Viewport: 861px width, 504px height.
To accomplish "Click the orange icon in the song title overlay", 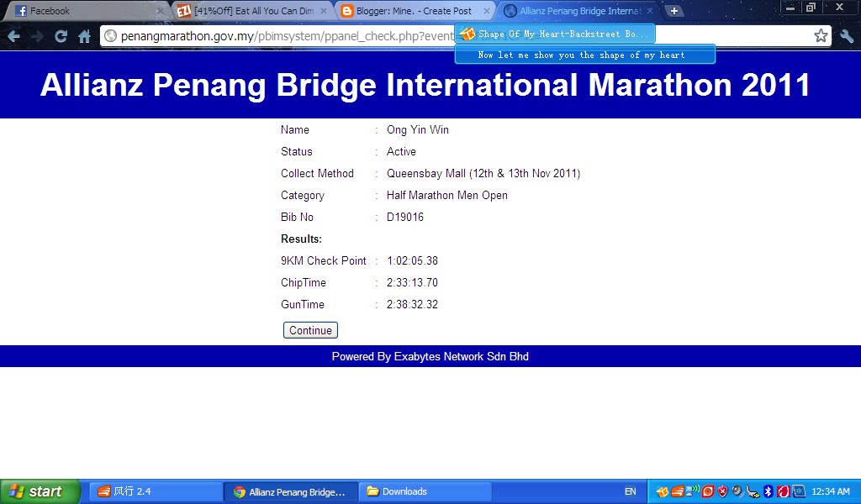I will pos(467,34).
